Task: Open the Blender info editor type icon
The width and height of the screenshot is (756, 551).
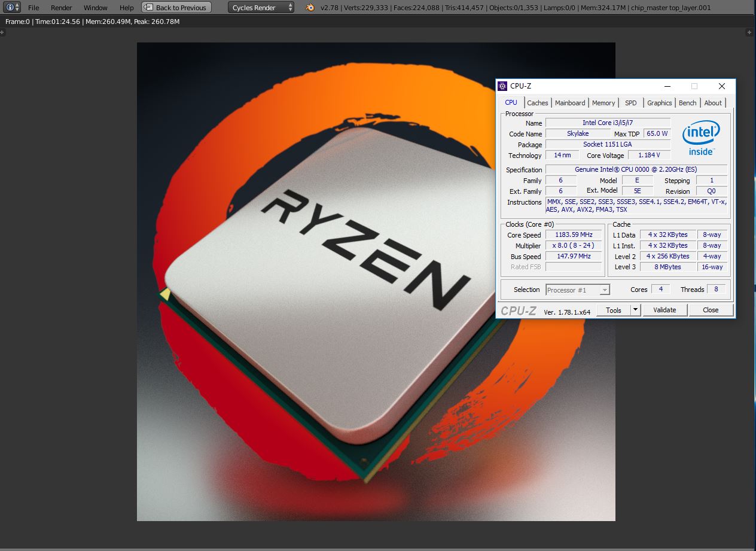Action: coord(12,7)
